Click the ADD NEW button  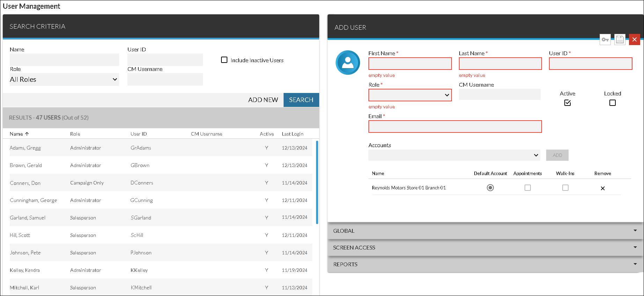coord(263,100)
